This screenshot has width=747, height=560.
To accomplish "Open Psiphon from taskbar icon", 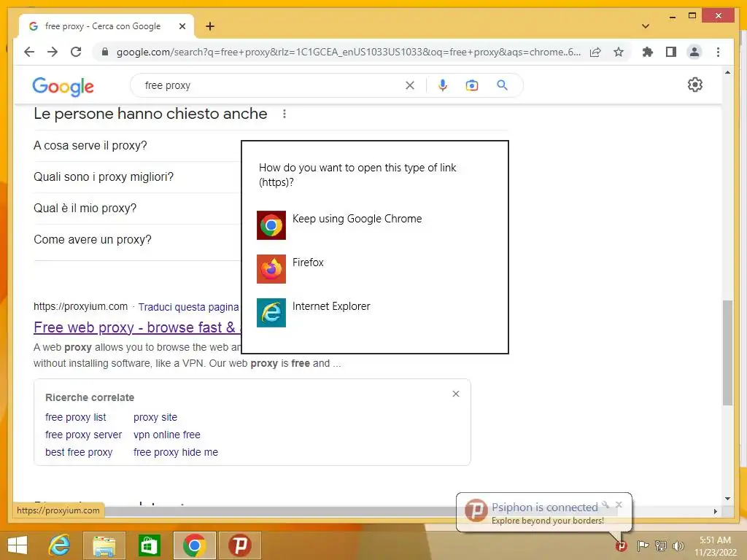I will click(x=239, y=545).
